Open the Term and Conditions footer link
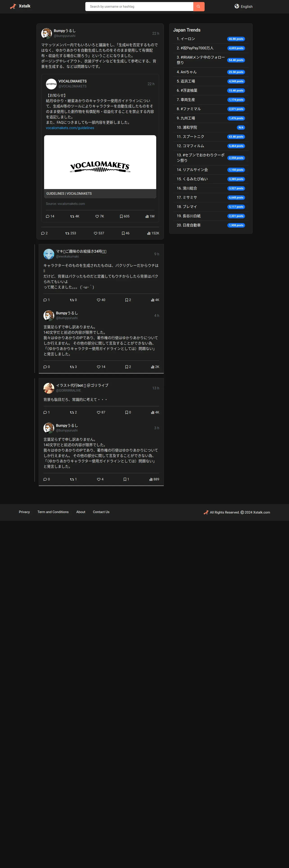Viewport: 289px width, 868px height. 53,512
